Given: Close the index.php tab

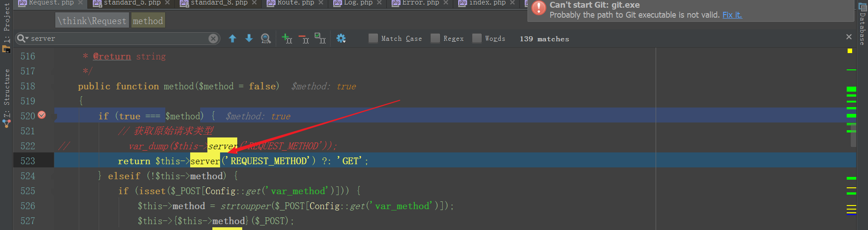Looking at the screenshot, I should click(512, 3).
